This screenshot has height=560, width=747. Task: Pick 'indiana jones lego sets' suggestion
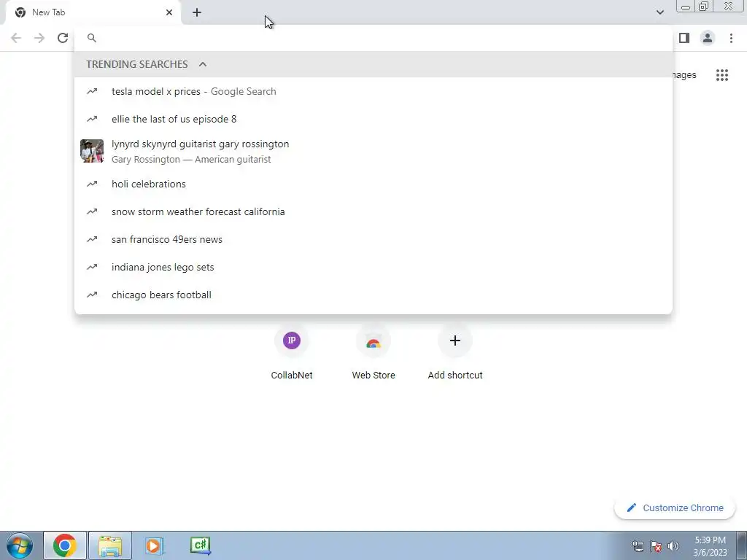[373, 267]
